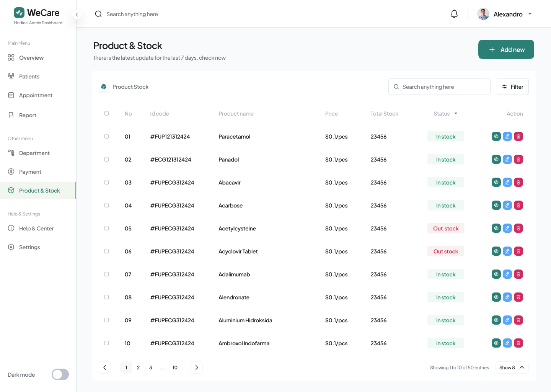551x392 pixels.
Task: Navigate to Appointment in the sidebar
Action: [x=36, y=95]
